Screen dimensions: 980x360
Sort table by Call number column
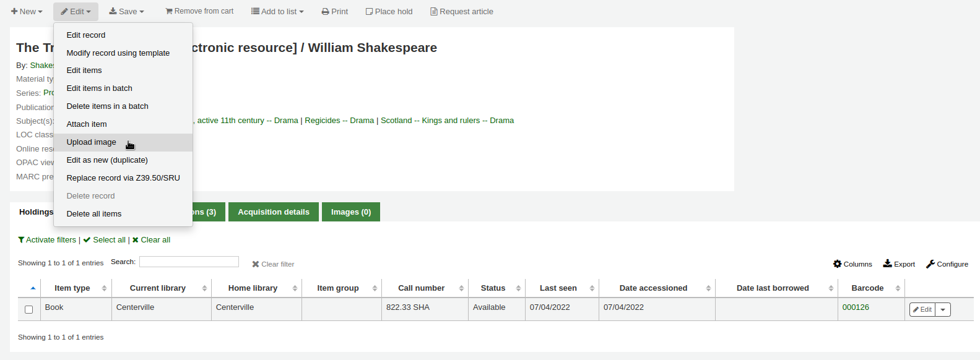421,288
